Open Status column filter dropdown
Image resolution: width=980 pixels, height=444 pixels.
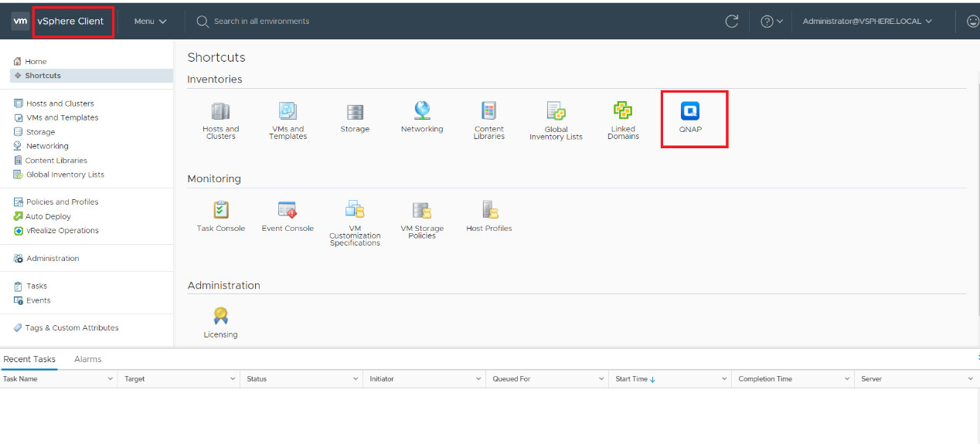pyautogui.click(x=356, y=379)
